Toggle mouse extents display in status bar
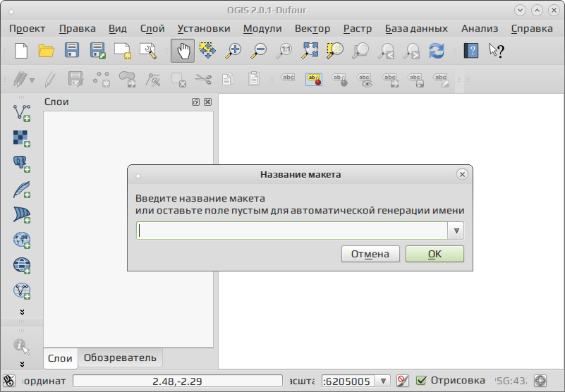The image size is (565, 392). point(8,381)
